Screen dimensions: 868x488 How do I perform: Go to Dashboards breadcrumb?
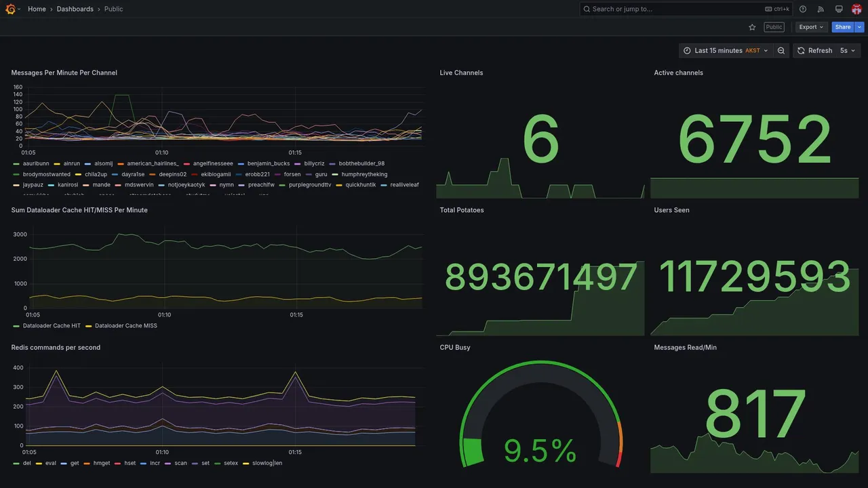[75, 9]
